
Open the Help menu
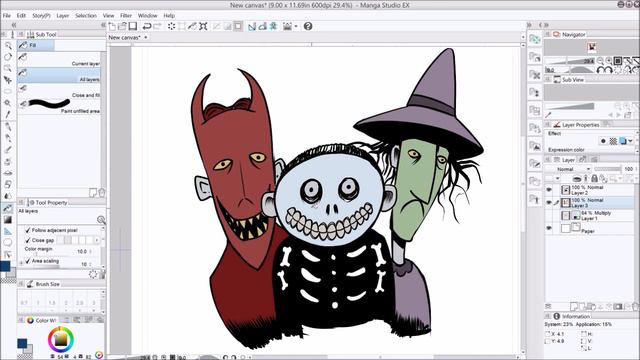pos(169,16)
